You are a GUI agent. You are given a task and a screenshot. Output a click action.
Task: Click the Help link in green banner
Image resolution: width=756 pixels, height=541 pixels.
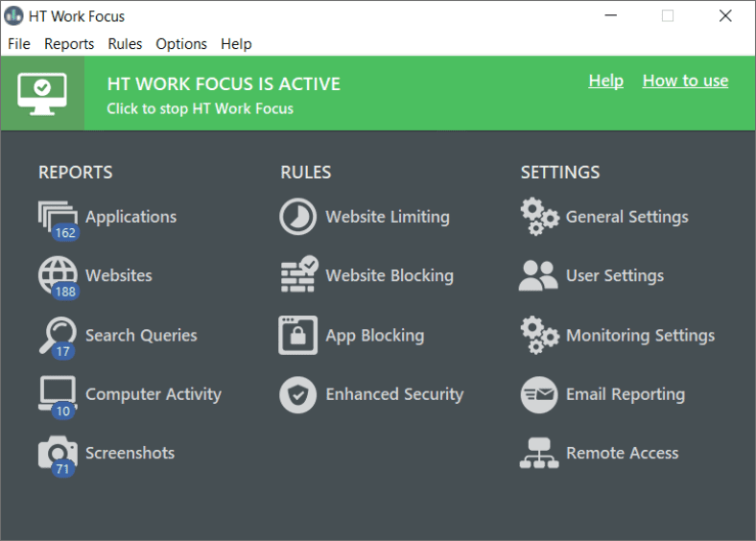point(605,81)
